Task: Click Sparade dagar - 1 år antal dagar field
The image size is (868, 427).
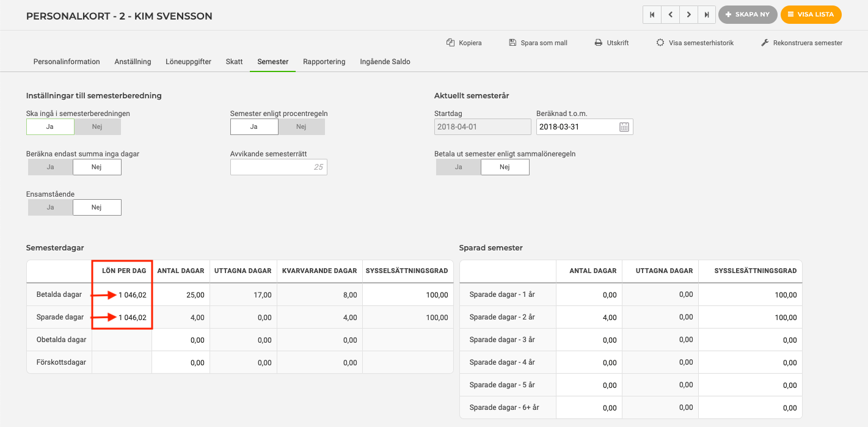Action: click(x=589, y=295)
